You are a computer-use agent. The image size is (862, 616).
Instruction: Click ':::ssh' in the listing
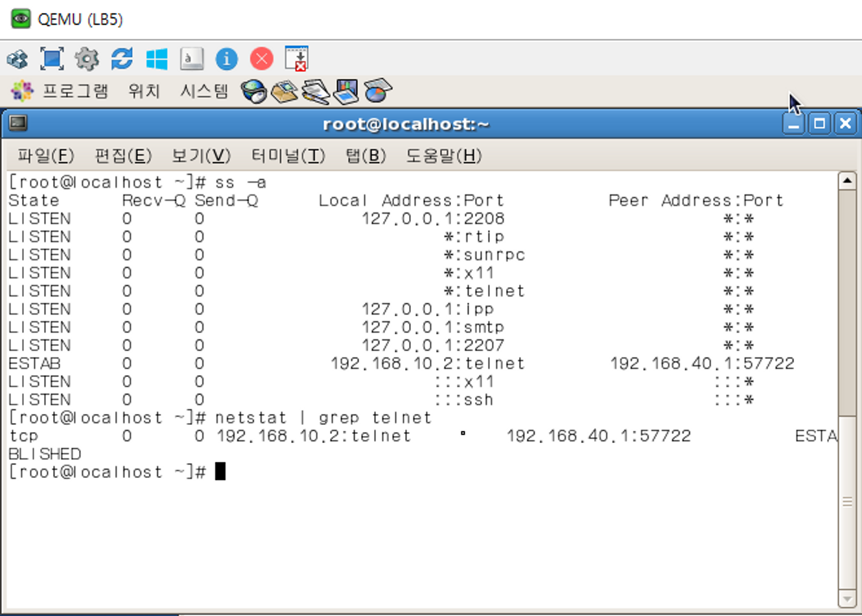point(464,400)
